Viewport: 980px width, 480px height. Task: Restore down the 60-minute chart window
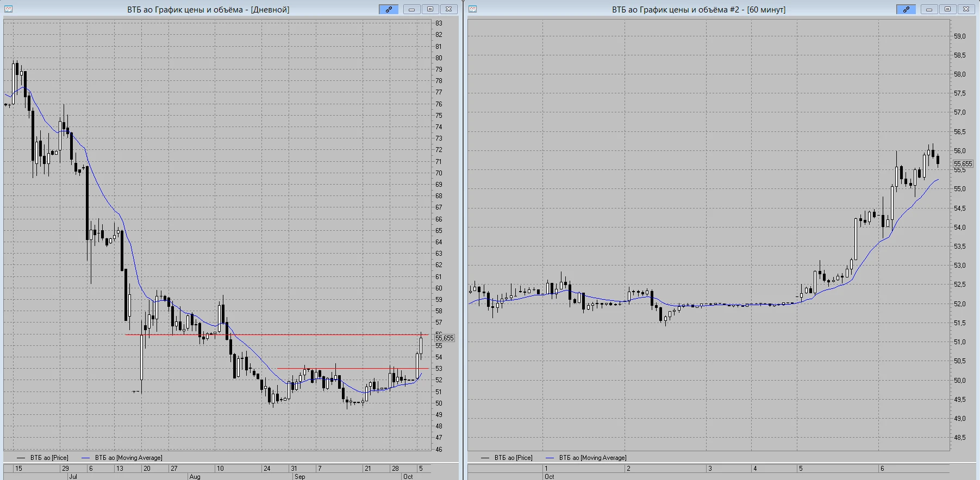point(947,9)
